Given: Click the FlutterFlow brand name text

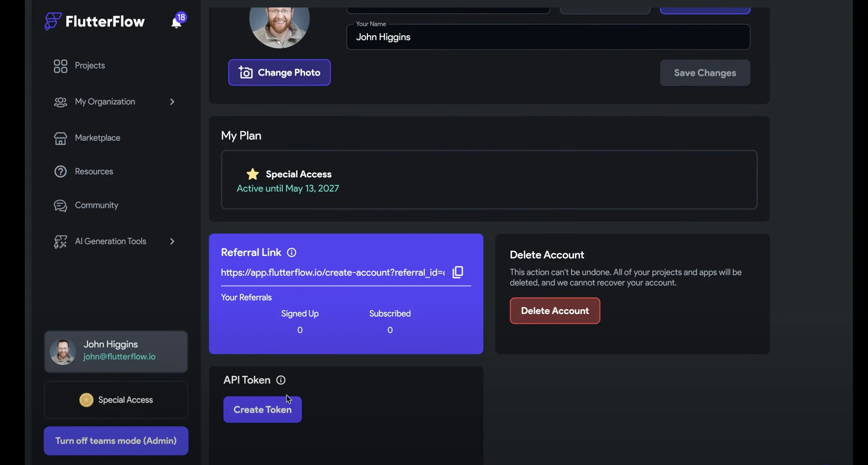Looking at the screenshot, I should pos(105,21).
